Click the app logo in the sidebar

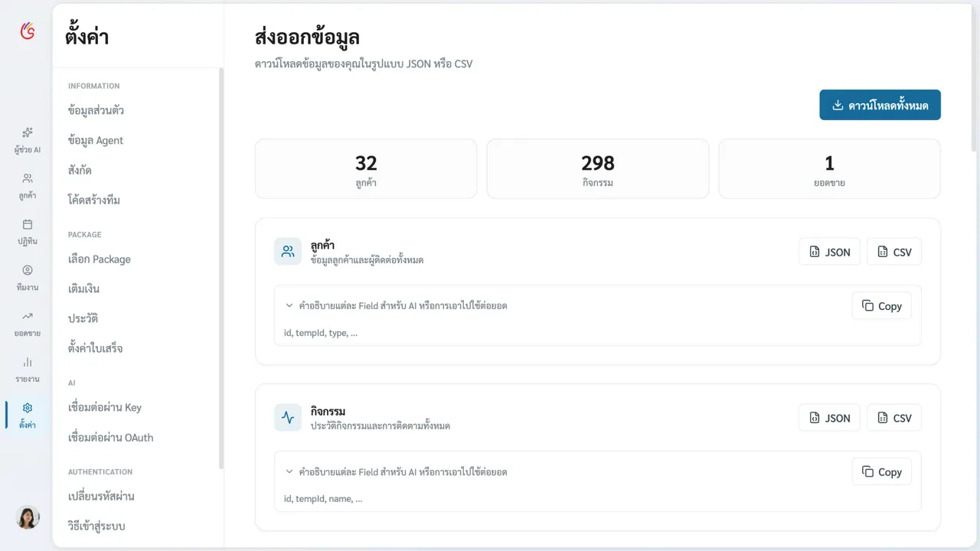(28, 31)
